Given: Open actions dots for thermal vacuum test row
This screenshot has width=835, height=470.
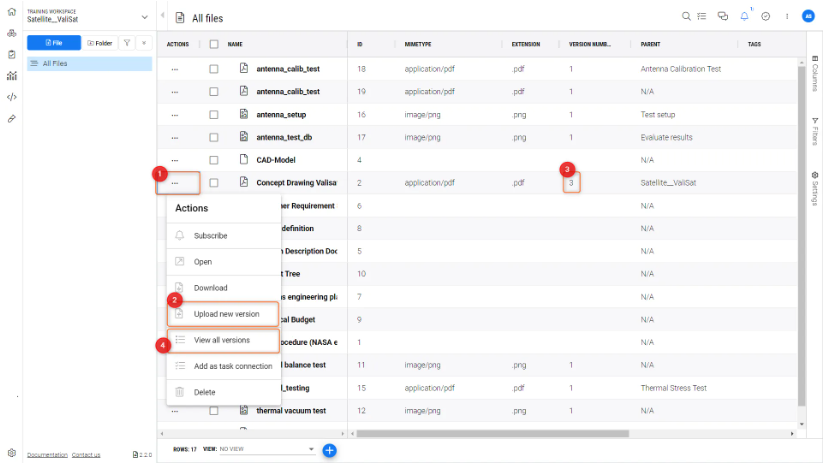Looking at the screenshot, I should pos(175,411).
